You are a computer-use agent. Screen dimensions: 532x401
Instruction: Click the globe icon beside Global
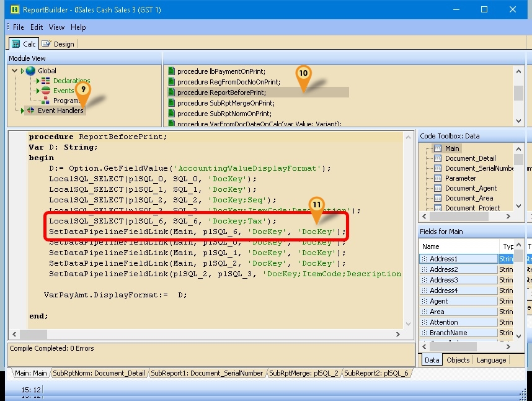click(30, 71)
